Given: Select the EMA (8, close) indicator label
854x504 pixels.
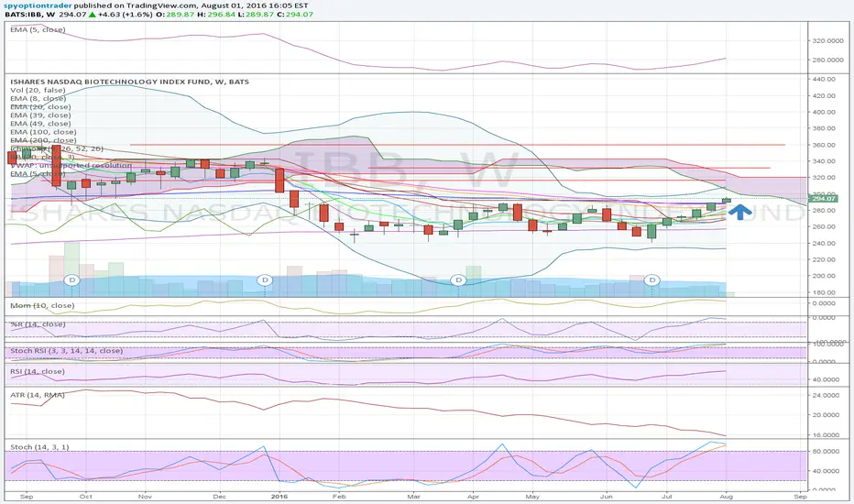Looking at the screenshot, I should tap(38, 99).
